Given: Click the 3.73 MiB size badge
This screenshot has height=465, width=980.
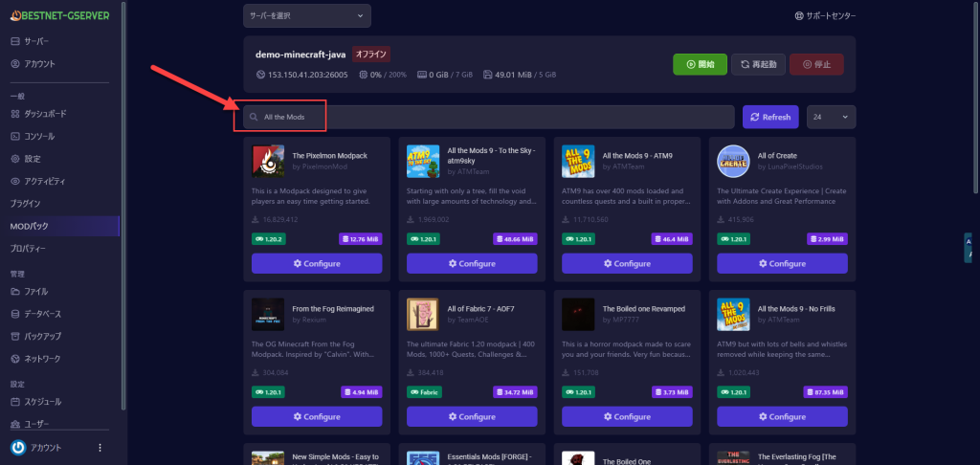Looking at the screenshot, I should click(672, 392).
